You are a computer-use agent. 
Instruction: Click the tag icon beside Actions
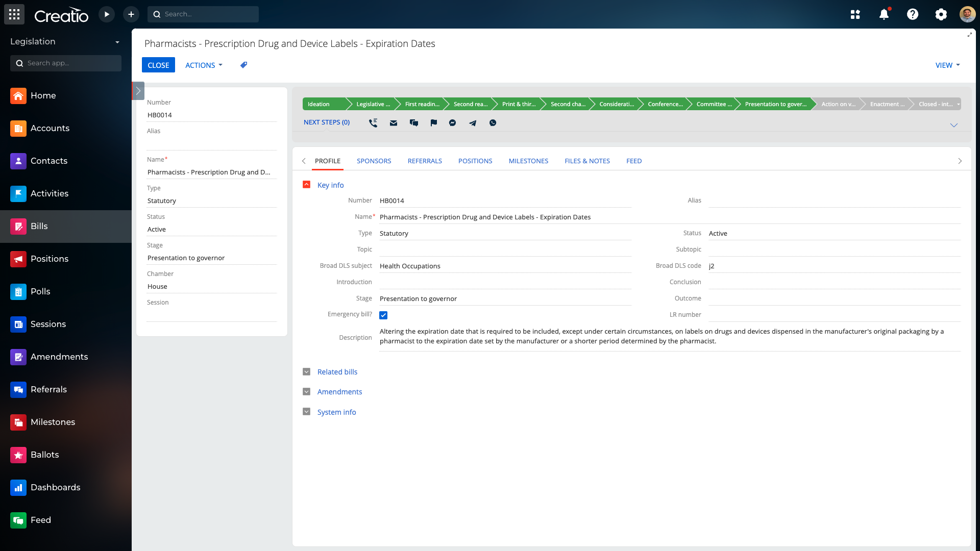[x=244, y=65]
